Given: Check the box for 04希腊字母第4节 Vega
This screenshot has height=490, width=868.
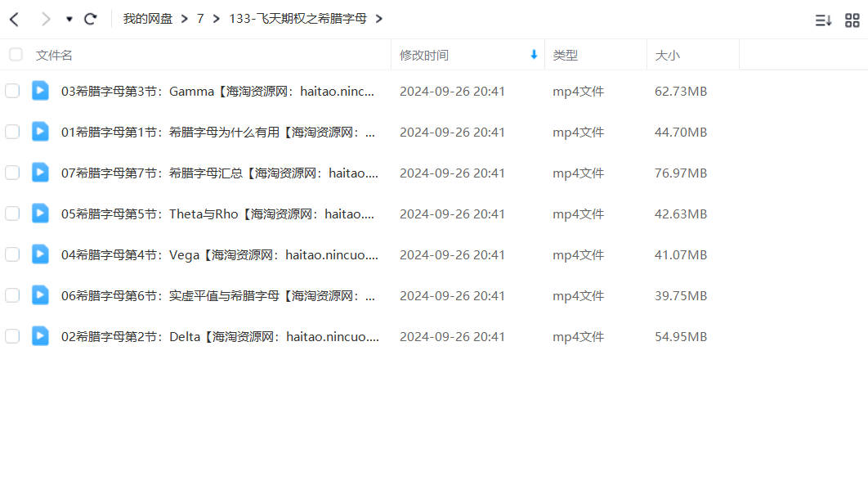Looking at the screenshot, I should click(x=12, y=254).
